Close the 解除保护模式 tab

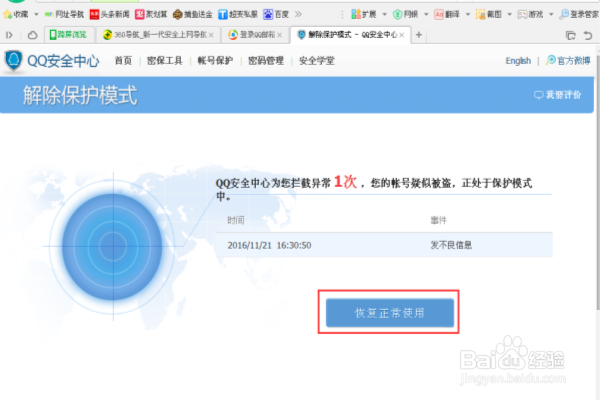402,35
